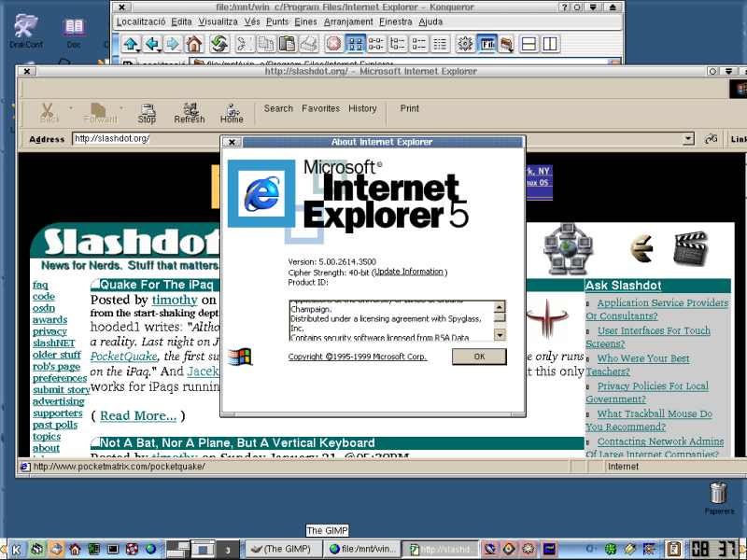
Task: Switch Konqueror to the small icon view
Action: click(376, 44)
